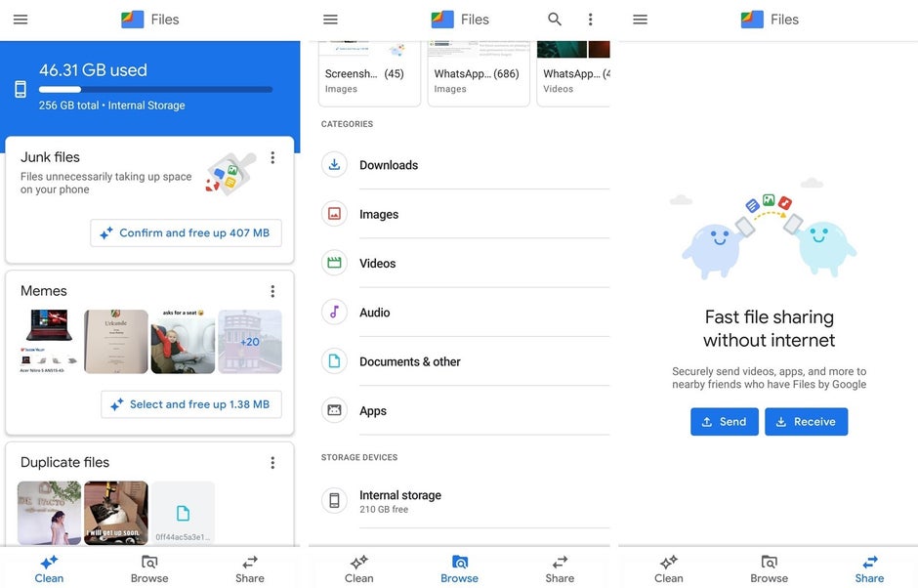Image resolution: width=918 pixels, height=588 pixels.
Task: Open the overflow menu next to search
Action: pyautogui.click(x=589, y=19)
